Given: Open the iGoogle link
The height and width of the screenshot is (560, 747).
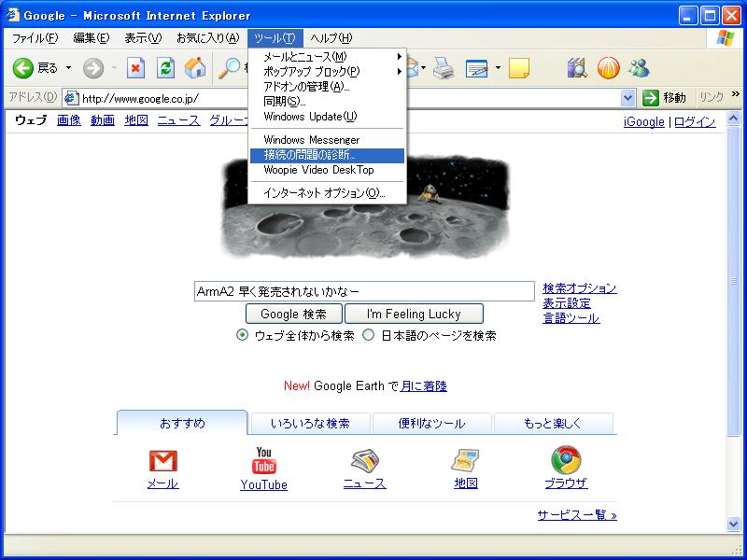Looking at the screenshot, I should [643, 122].
